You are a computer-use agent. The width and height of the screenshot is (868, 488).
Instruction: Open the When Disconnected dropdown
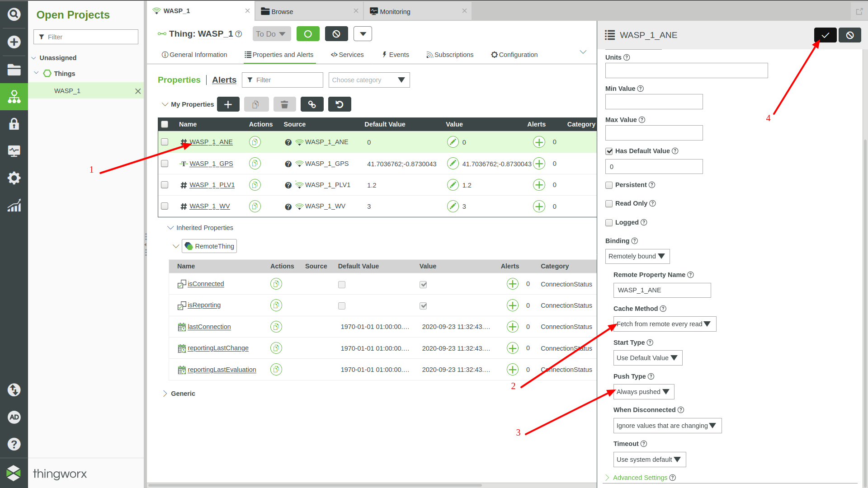(x=667, y=426)
